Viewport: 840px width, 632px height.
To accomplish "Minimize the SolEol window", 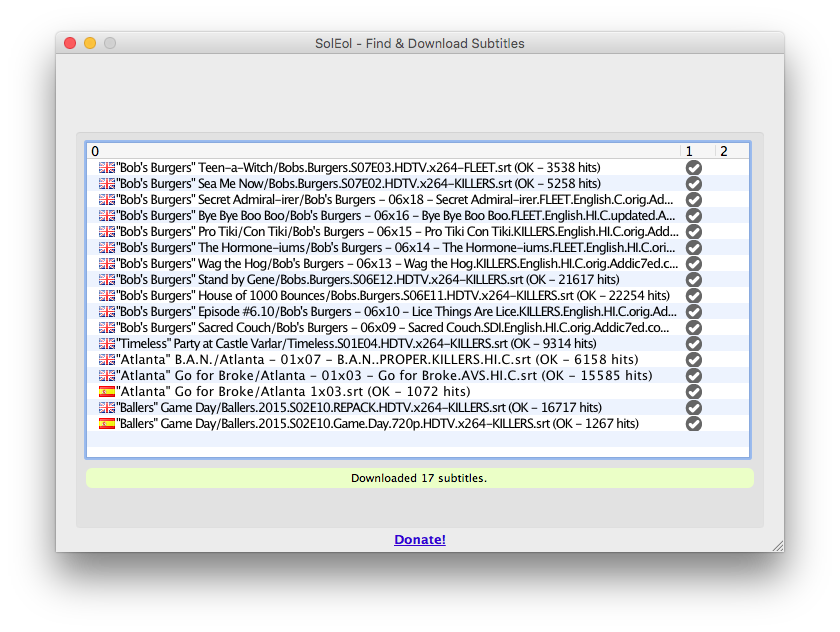I will (x=90, y=43).
